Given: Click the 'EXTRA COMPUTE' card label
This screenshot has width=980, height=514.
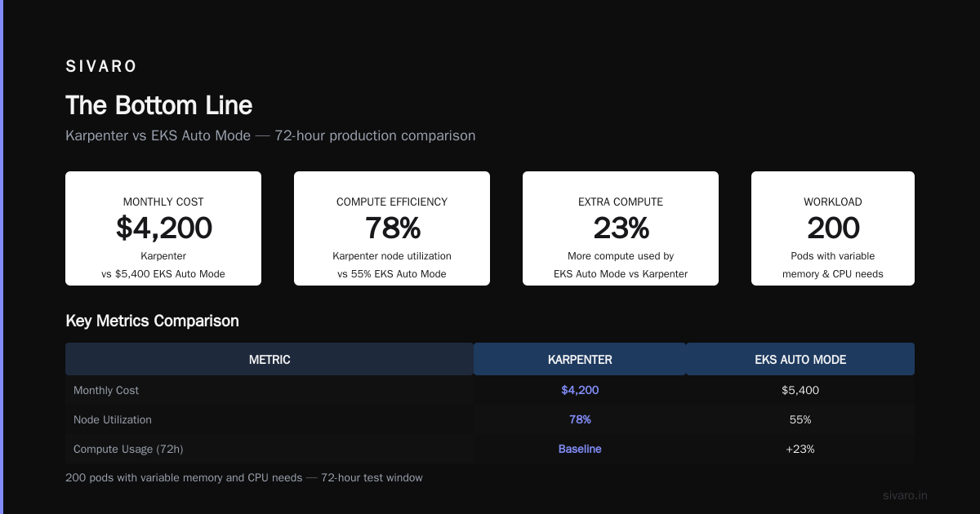Looking at the screenshot, I should pos(621,202).
